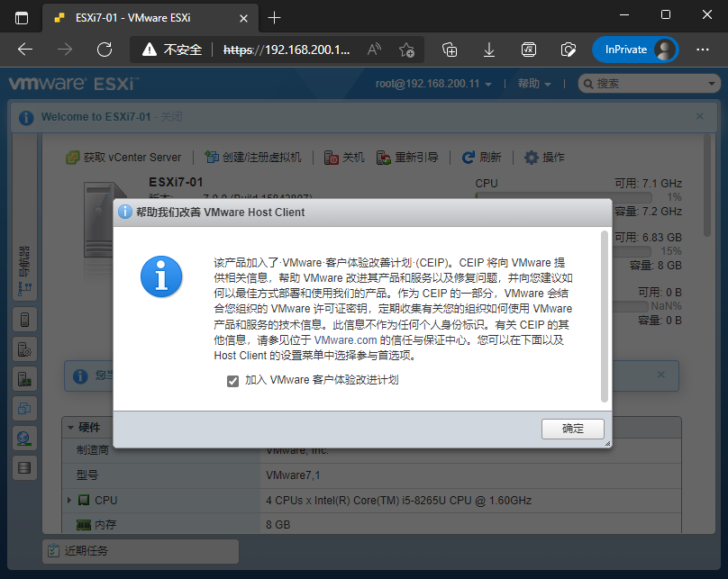Dismiss the Welcome to ESXi7-01 banner
The image size is (728, 579).
coord(700,116)
